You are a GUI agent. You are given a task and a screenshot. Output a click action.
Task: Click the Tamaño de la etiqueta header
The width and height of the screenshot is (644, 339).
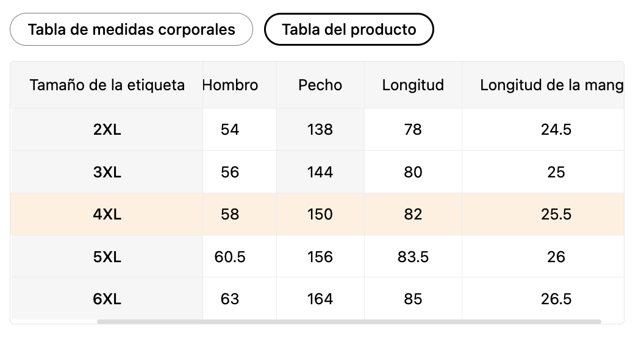107,85
